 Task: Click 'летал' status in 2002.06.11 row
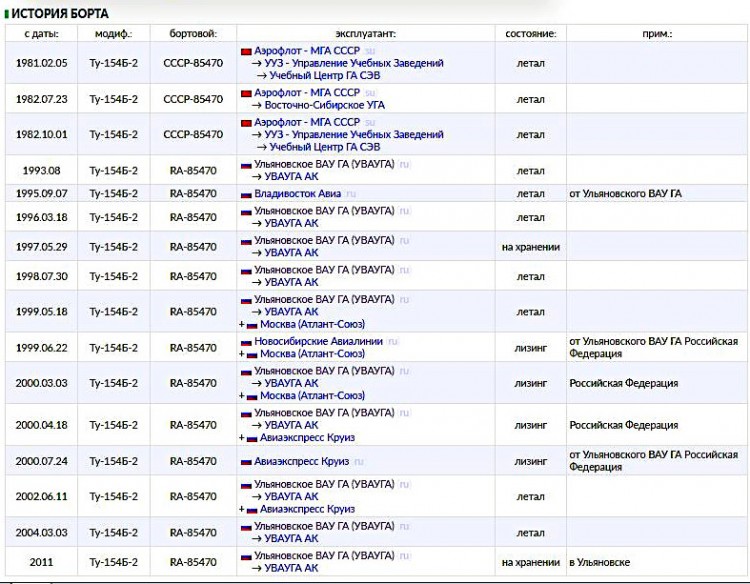click(531, 497)
